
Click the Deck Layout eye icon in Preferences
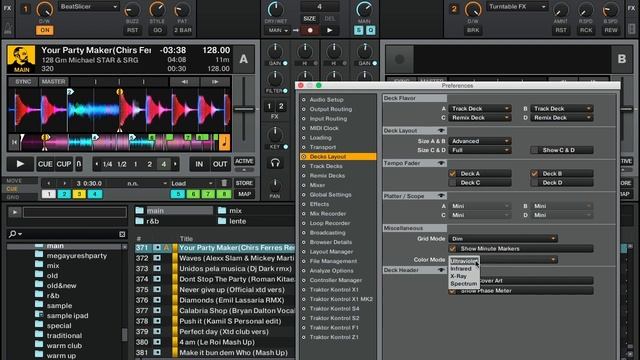pyautogui.click(x=441, y=131)
